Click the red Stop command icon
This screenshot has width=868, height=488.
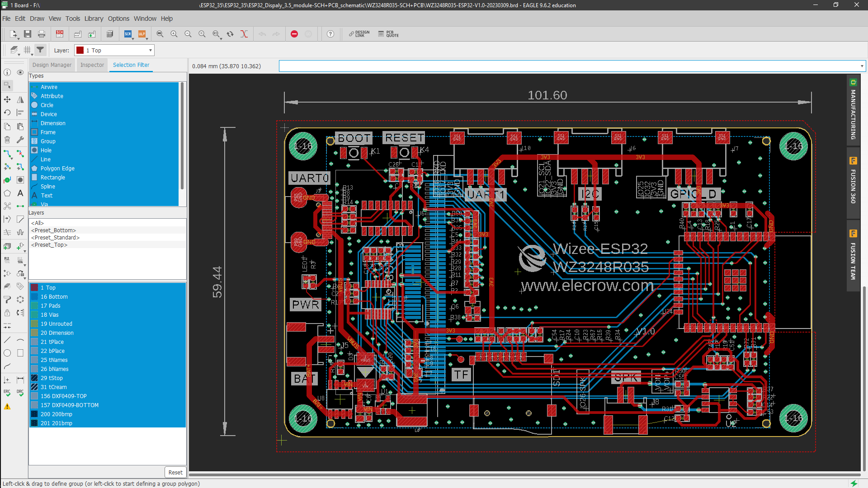(294, 34)
